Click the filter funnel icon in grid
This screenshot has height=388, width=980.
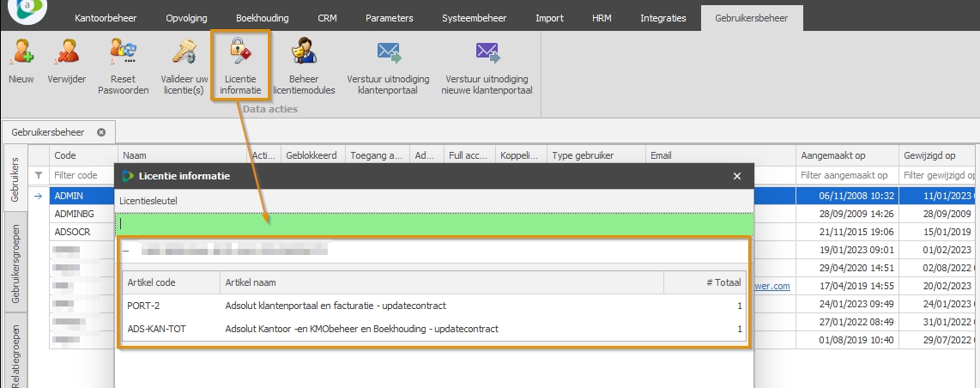pyautogui.click(x=38, y=175)
